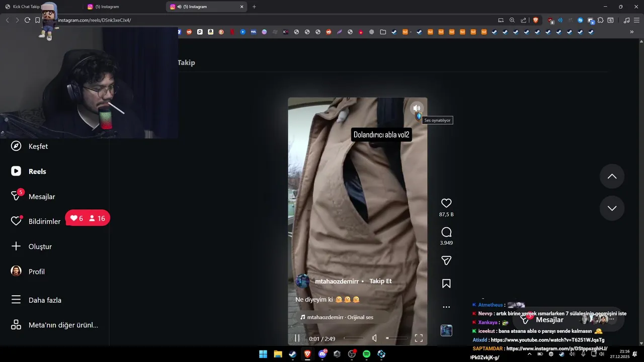Open Spotify from the taskbar
This screenshot has height=362, width=644.
(366, 354)
